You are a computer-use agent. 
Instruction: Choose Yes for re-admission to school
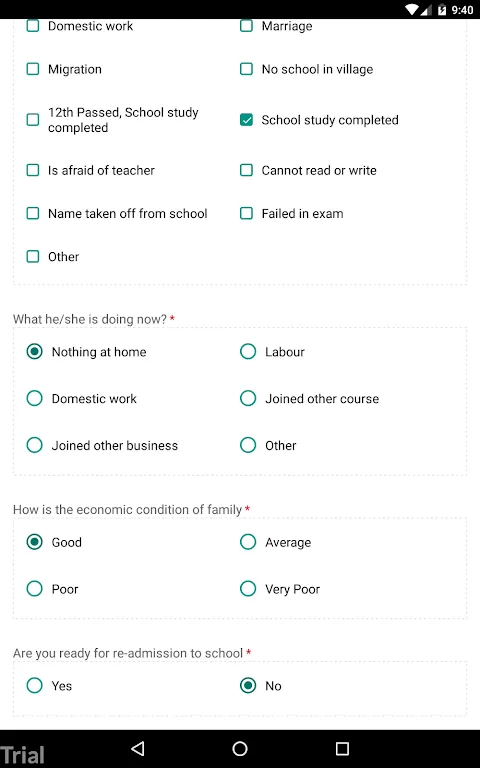coord(34,686)
